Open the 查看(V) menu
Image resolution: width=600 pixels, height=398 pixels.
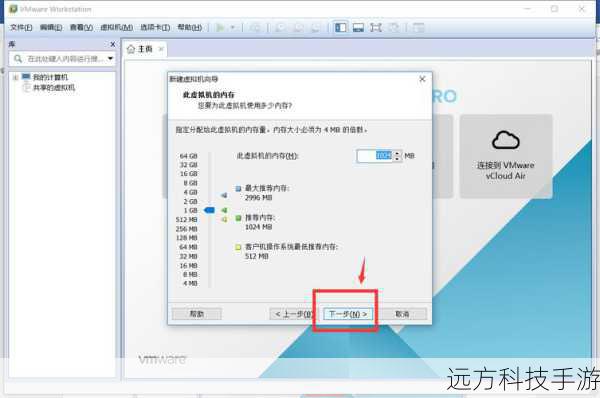(82, 28)
